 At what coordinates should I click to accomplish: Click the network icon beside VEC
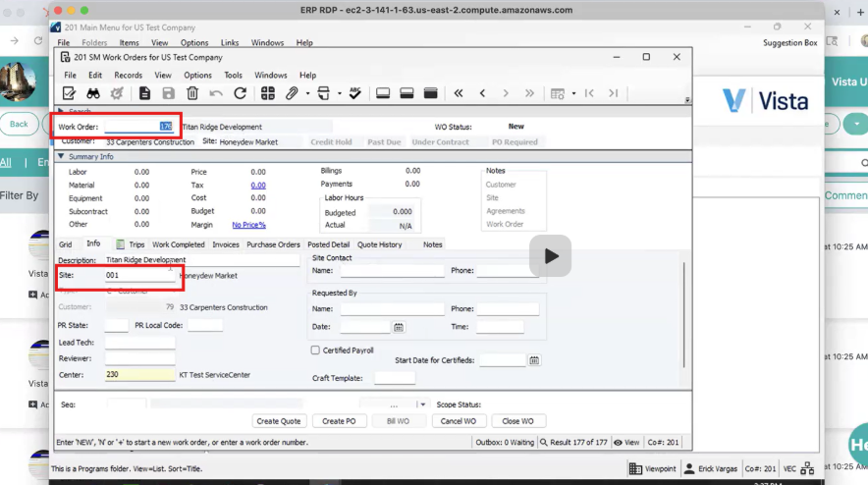(808, 469)
